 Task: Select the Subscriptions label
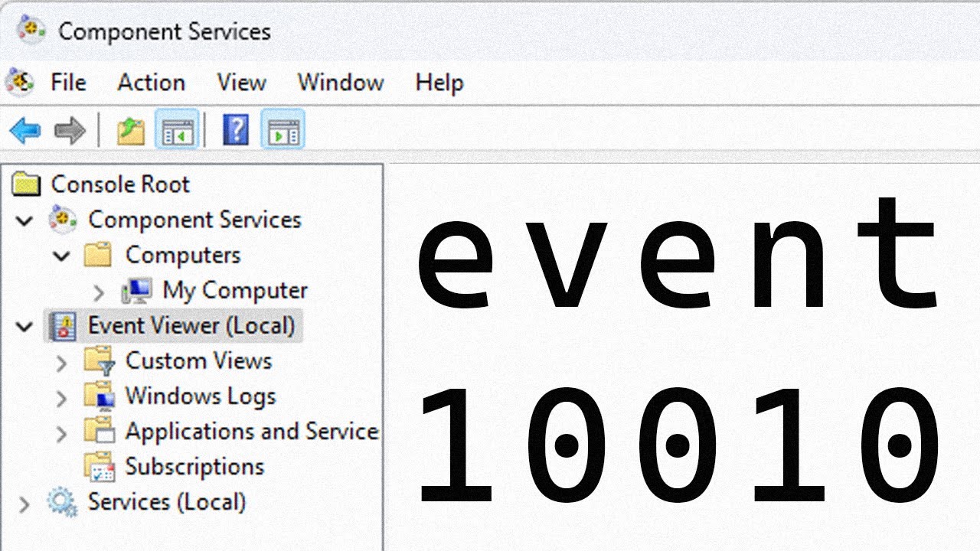[x=194, y=467]
